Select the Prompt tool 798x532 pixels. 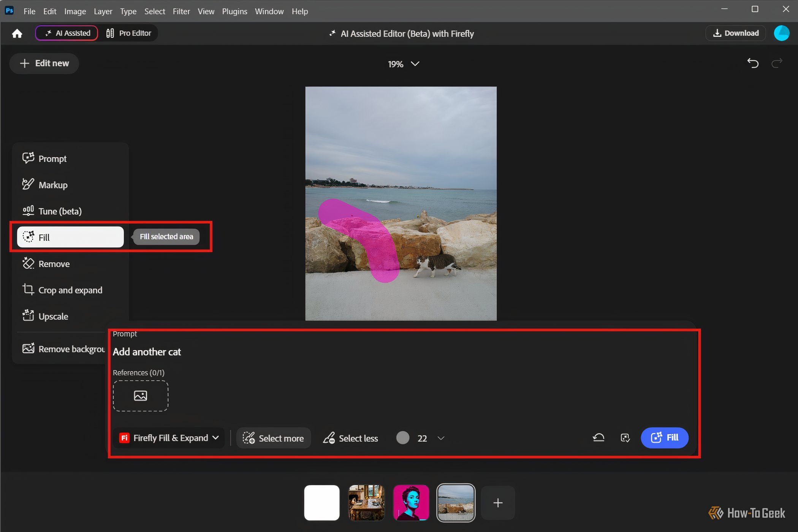(70, 158)
